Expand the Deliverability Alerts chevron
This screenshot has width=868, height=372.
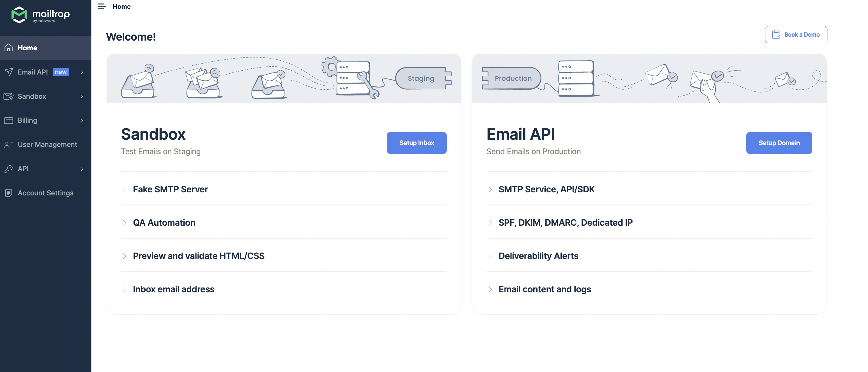(490, 256)
